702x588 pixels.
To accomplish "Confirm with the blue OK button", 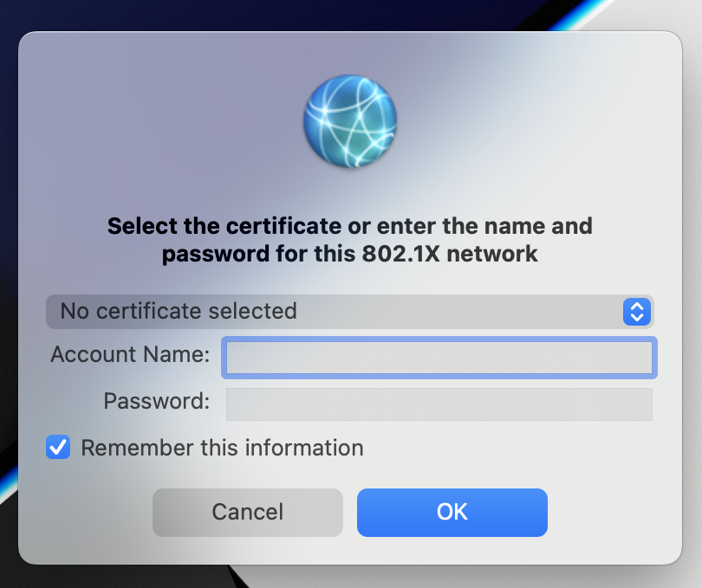I will pos(452,512).
